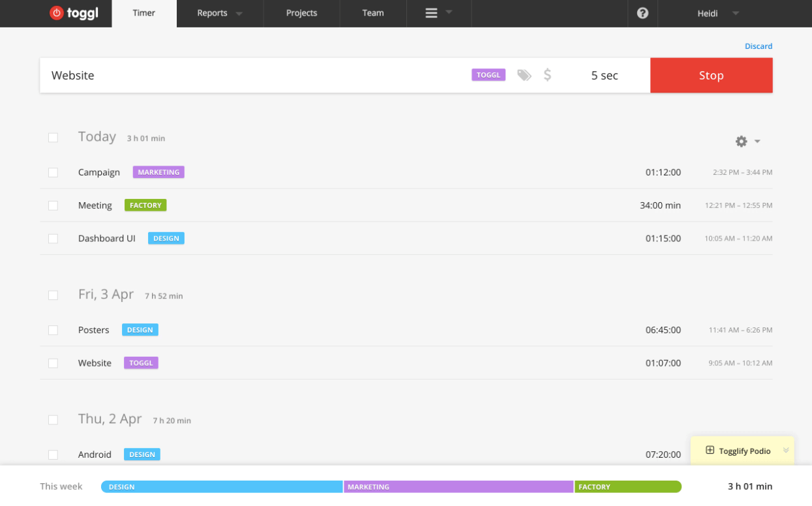Expand the arrow next to hamburger menu

pyautogui.click(x=449, y=12)
